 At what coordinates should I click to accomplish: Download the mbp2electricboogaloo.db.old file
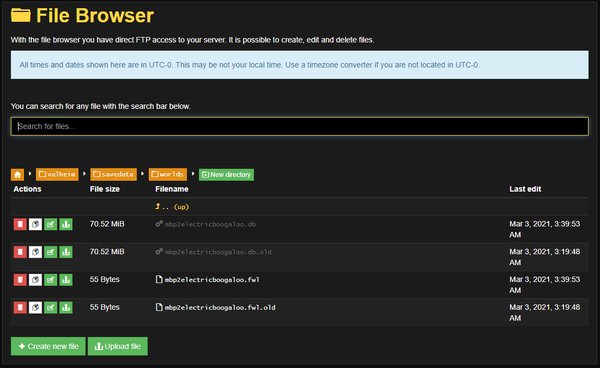tap(66, 252)
